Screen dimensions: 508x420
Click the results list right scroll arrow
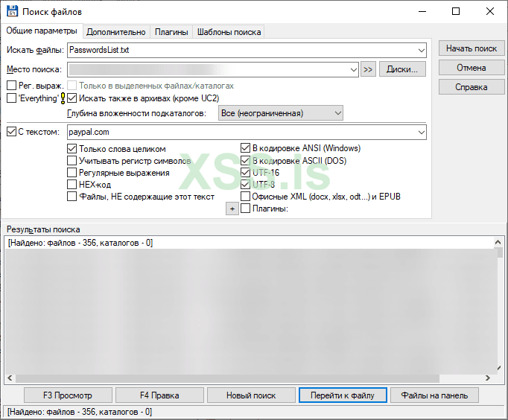(488, 378)
